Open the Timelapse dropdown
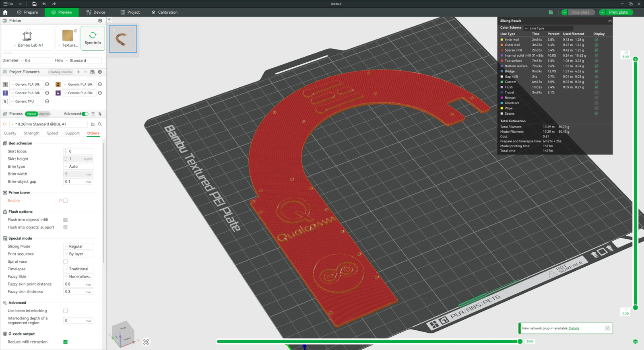Screen dimensions: 644x350 (x=78, y=269)
